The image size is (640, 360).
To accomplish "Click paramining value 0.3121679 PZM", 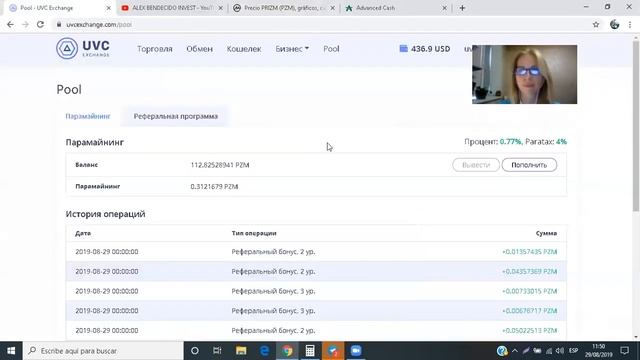I will (x=214, y=187).
